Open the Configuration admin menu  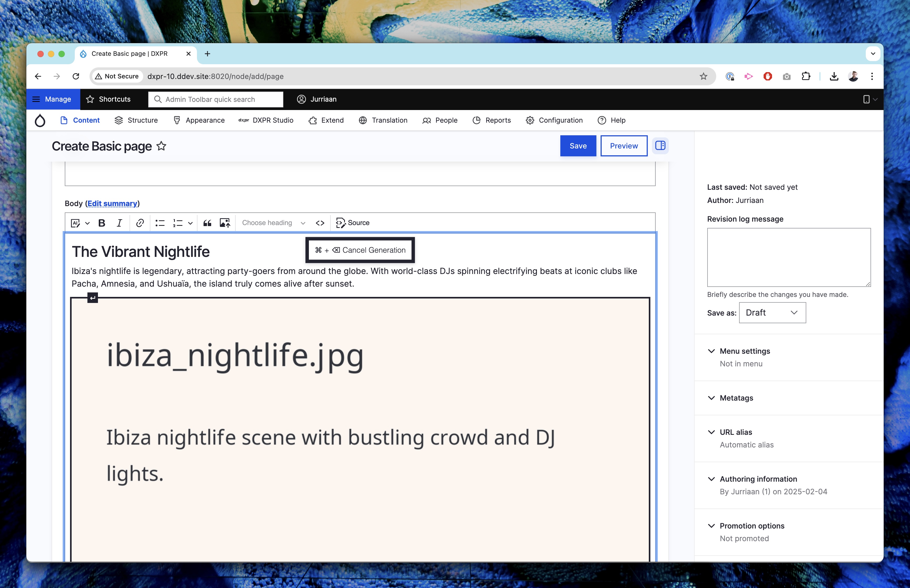coord(561,120)
